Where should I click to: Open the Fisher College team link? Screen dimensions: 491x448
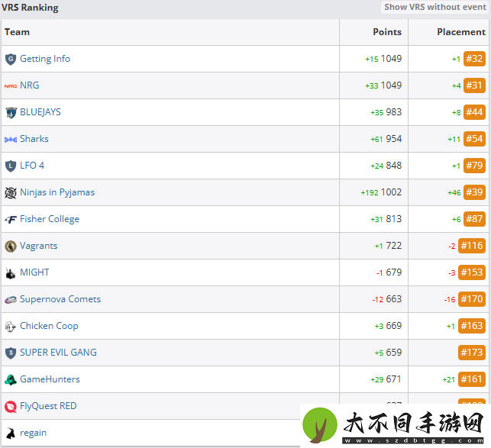click(x=50, y=219)
